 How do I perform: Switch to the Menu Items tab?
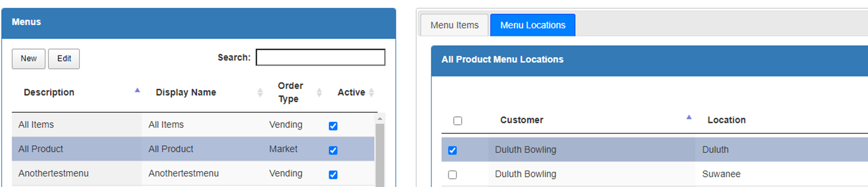click(x=454, y=25)
